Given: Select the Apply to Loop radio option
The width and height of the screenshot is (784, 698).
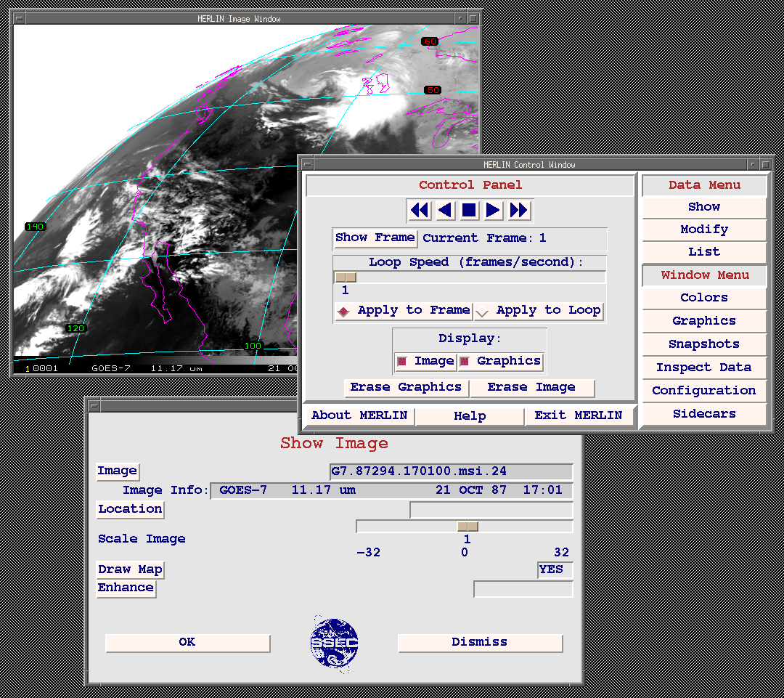Looking at the screenshot, I should 539,311.
